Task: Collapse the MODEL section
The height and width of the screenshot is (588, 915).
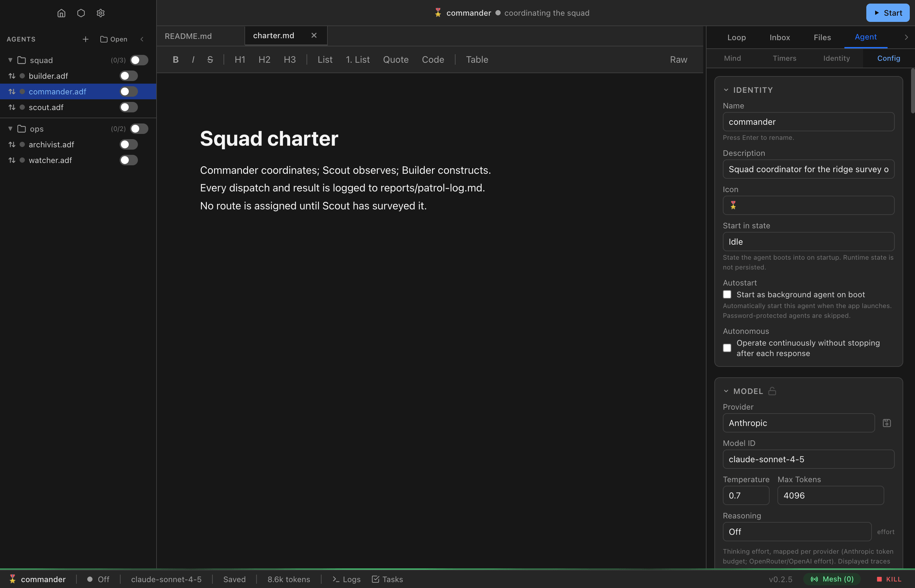Action: [726, 391]
